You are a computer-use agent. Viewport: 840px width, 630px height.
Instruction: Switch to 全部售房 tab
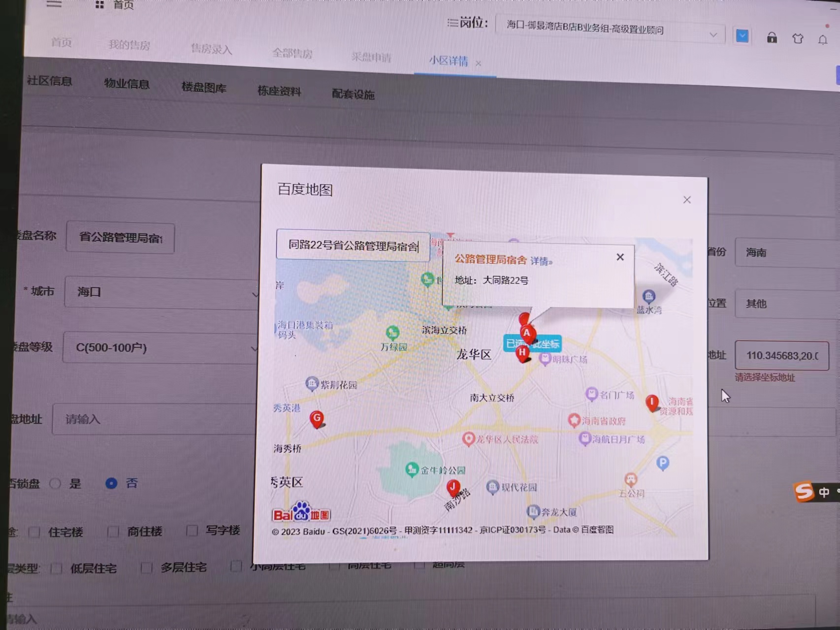click(x=292, y=53)
